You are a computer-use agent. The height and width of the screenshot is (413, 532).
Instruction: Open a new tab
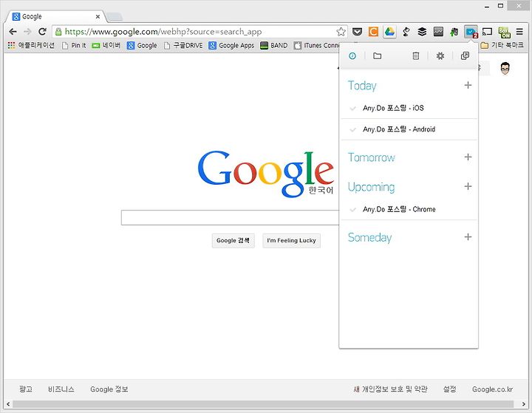click(115, 17)
